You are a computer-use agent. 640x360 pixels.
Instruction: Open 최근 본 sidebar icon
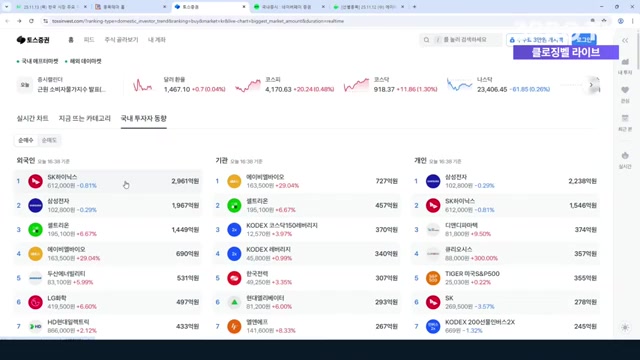tap(625, 122)
